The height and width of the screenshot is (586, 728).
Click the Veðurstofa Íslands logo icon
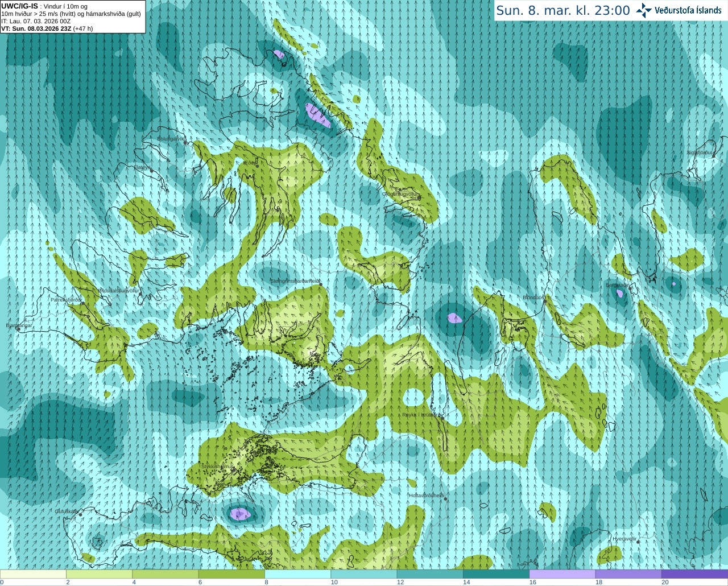point(644,10)
